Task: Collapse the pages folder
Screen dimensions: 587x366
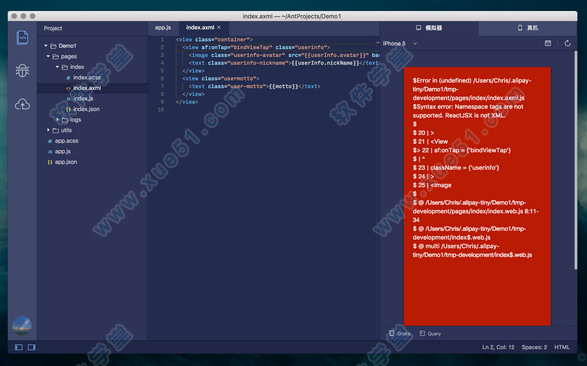Action: 48,56
